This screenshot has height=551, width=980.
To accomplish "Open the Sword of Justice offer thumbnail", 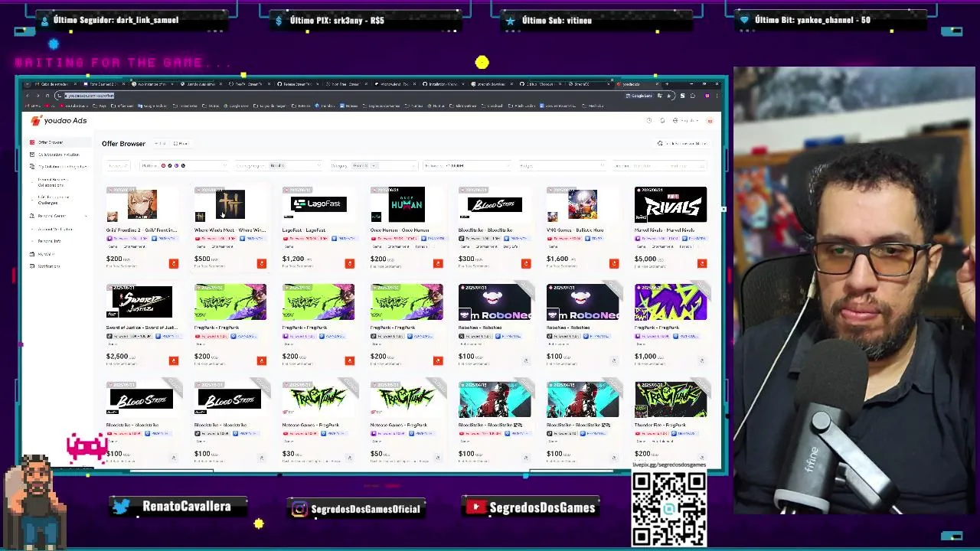I will pos(142,302).
